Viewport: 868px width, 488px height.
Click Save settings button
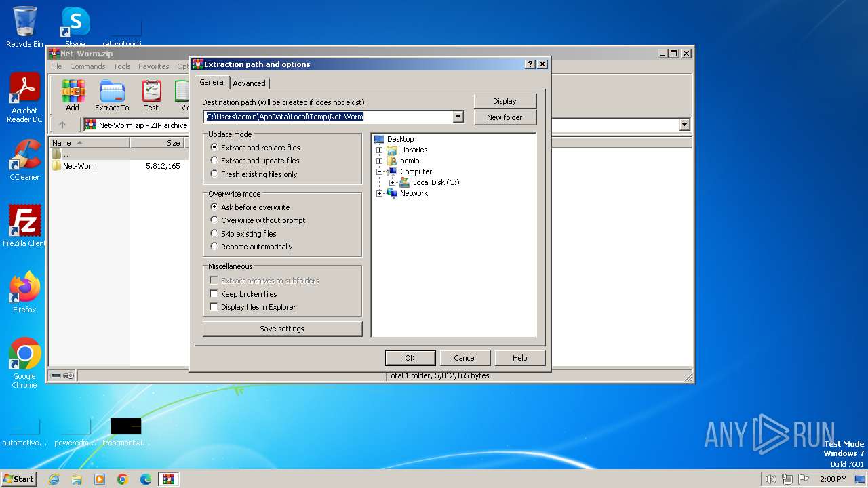click(x=282, y=329)
